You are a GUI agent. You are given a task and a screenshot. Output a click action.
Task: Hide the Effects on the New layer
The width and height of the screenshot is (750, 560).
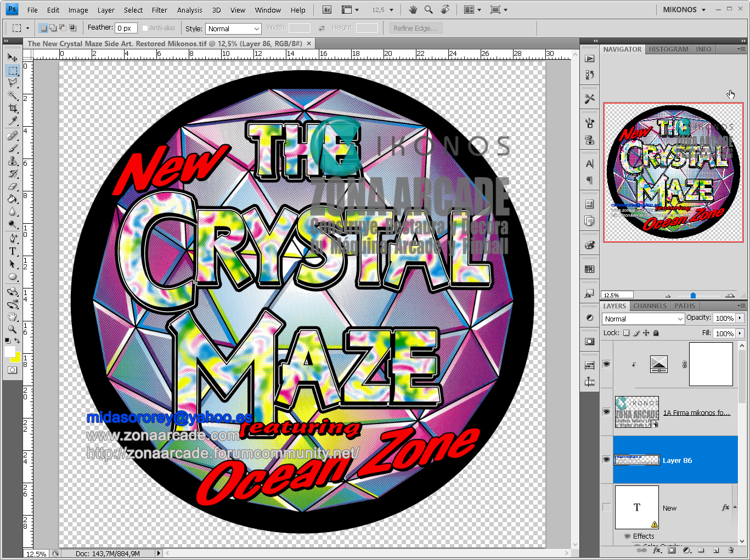pyautogui.click(x=627, y=536)
